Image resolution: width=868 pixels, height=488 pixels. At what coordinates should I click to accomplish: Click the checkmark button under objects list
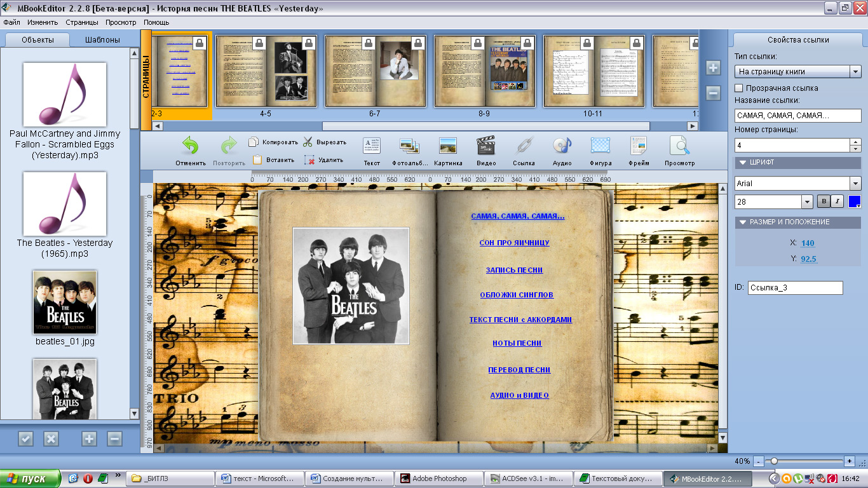25,438
